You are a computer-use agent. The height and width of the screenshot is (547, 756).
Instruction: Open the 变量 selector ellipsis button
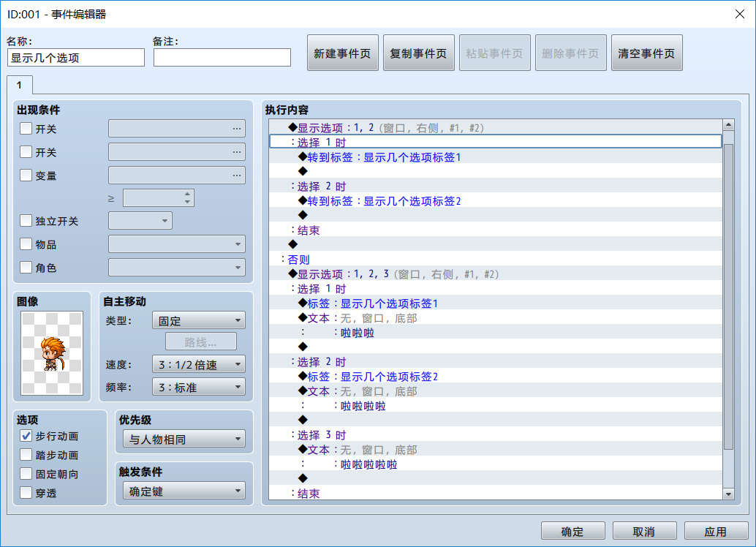[x=236, y=175]
